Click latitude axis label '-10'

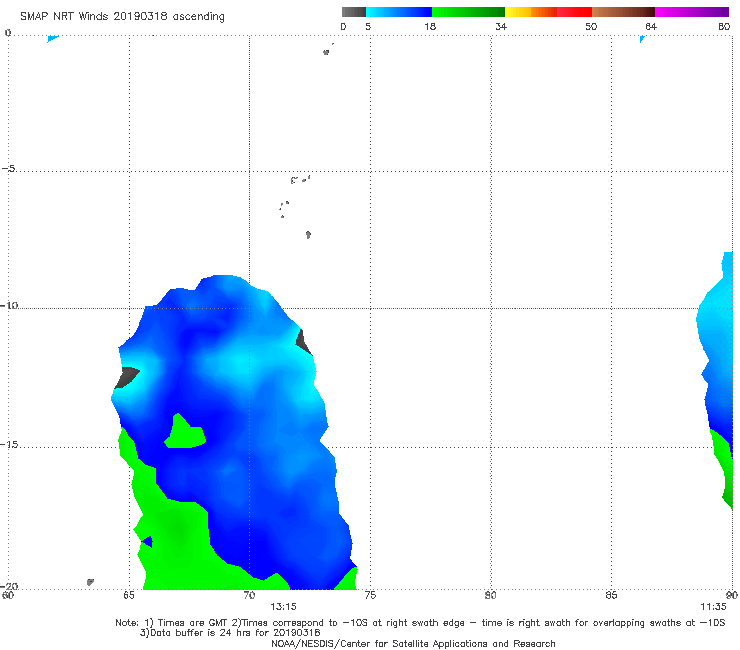pyautogui.click(x=9, y=305)
